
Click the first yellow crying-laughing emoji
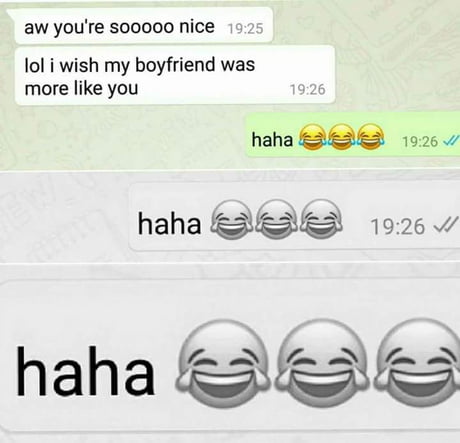312,137
